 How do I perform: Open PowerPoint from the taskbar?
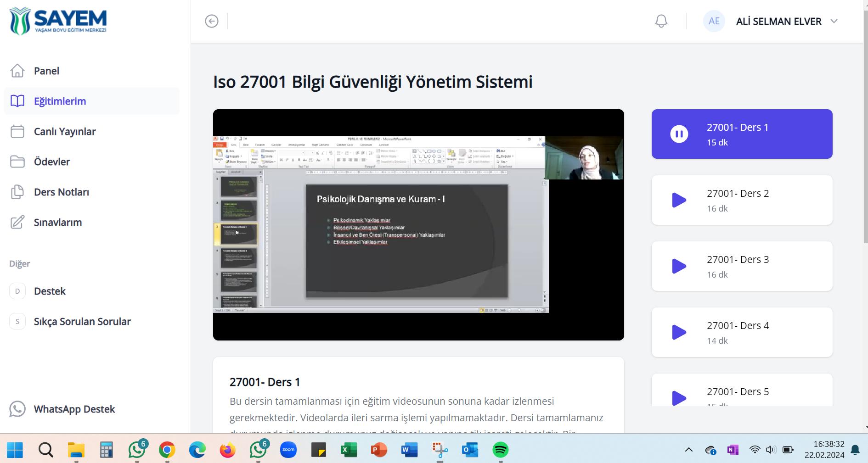(x=379, y=450)
